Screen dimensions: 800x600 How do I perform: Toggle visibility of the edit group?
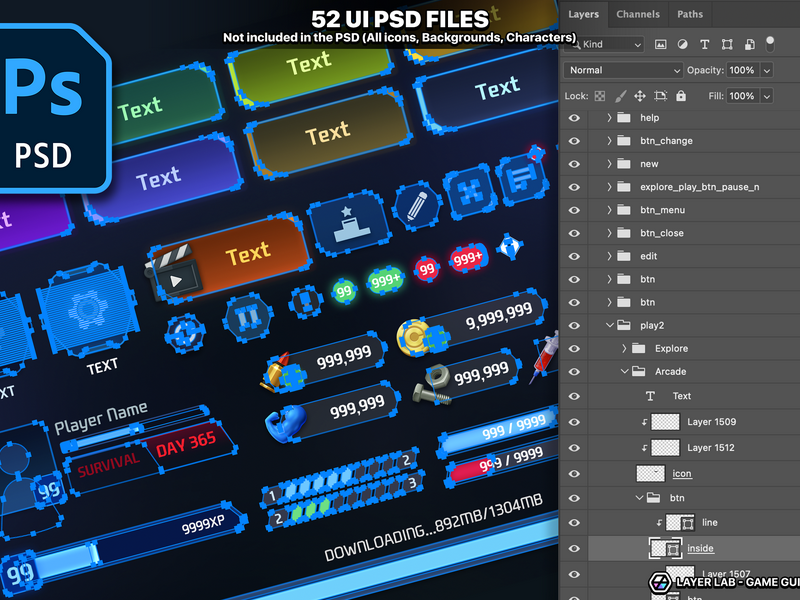coord(574,256)
